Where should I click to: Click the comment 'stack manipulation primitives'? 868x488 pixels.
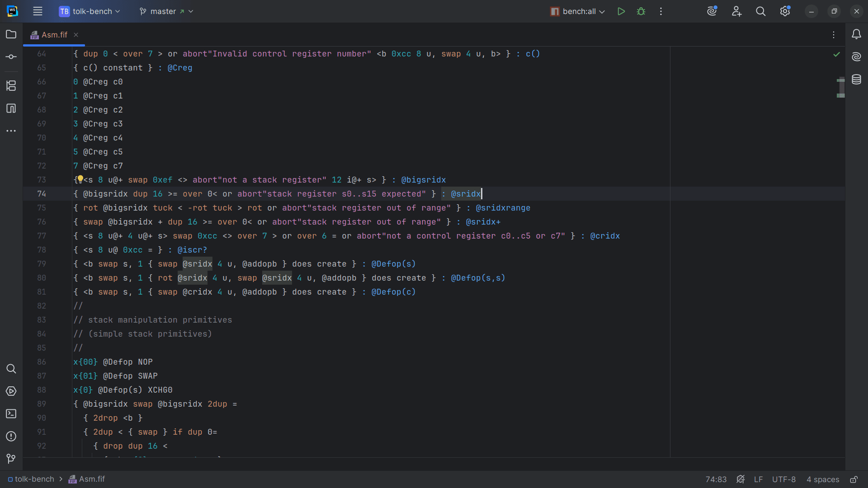[160, 320]
